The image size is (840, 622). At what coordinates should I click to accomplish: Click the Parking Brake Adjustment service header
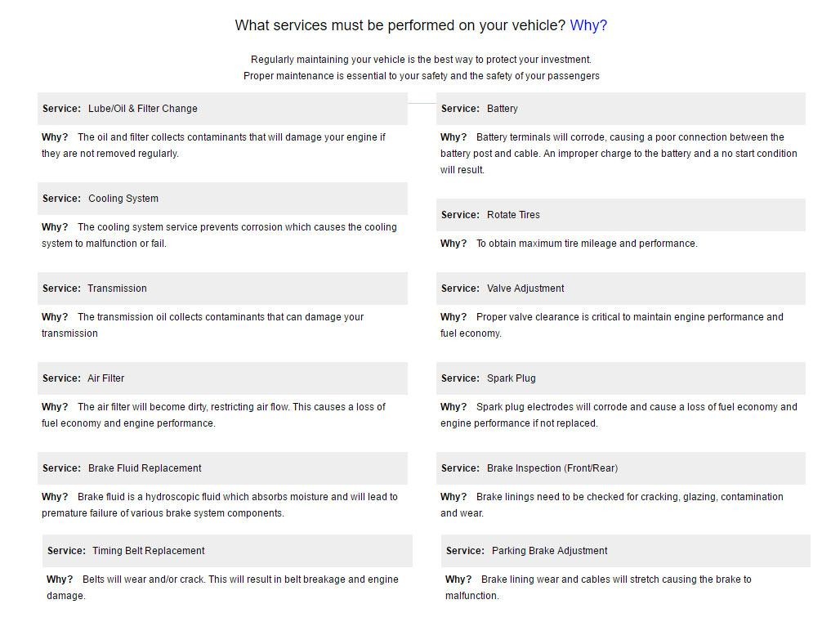coord(626,551)
